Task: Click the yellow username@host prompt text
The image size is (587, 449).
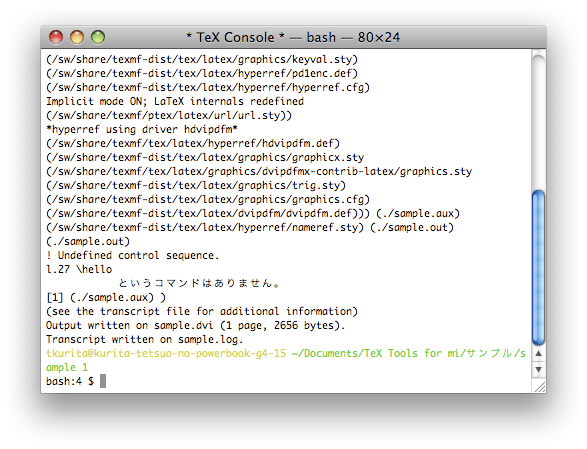Action: click(x=166, y=354)
